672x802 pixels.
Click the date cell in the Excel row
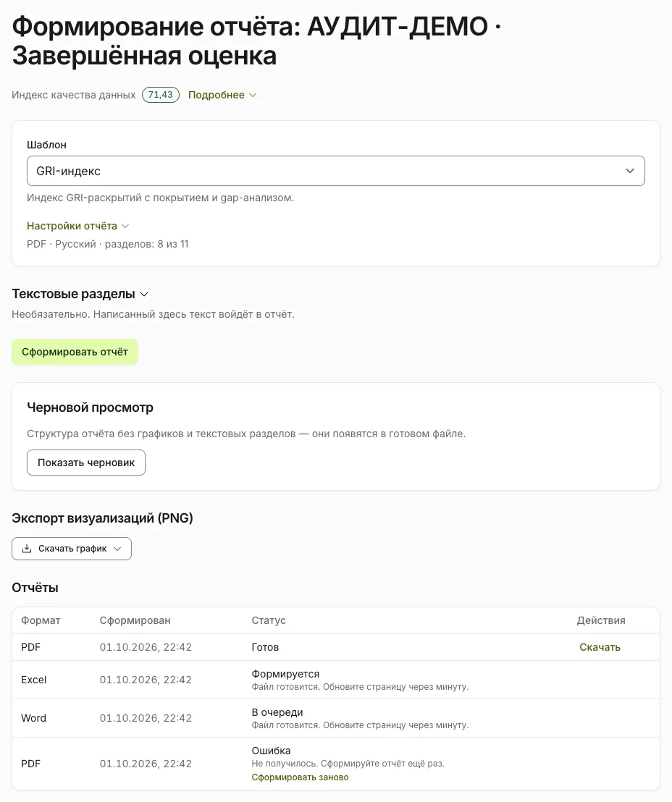tap(146, 680)
